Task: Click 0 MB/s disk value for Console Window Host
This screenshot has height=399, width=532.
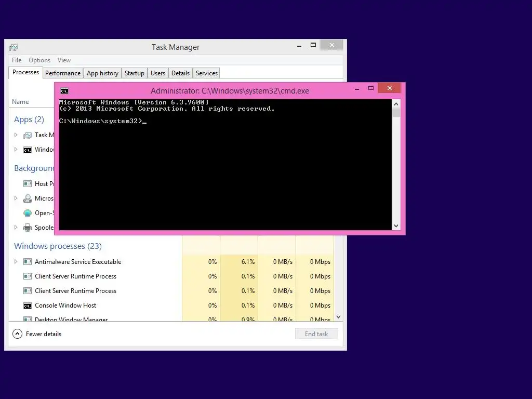Action: click(x=283, y=305)
